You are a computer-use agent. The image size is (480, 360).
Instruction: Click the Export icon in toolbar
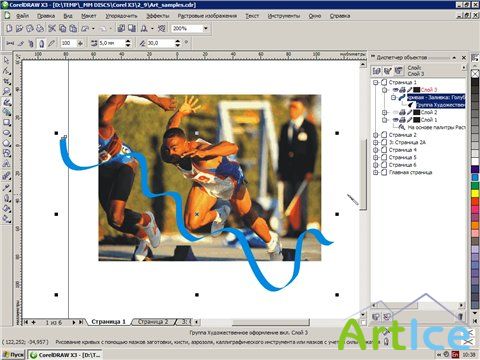click(132, 29)
